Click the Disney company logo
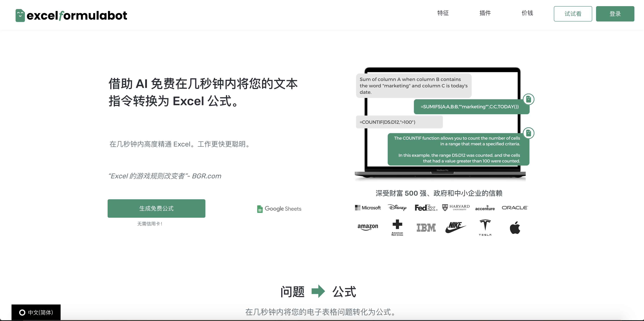Viewport: 644px width, 321px height. point(398,208)
